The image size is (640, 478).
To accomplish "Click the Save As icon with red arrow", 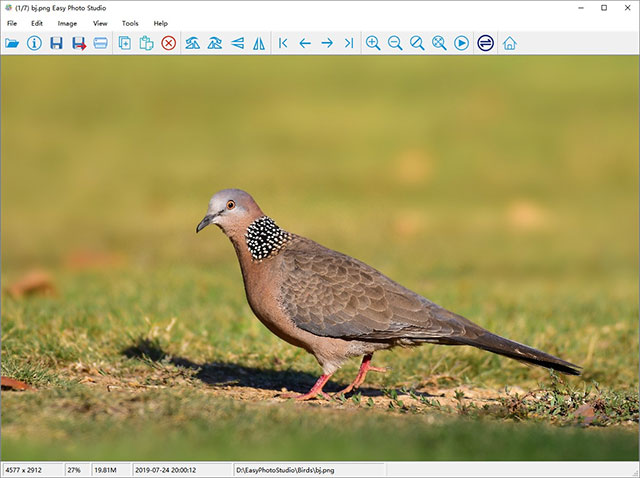I will point(78,43).
